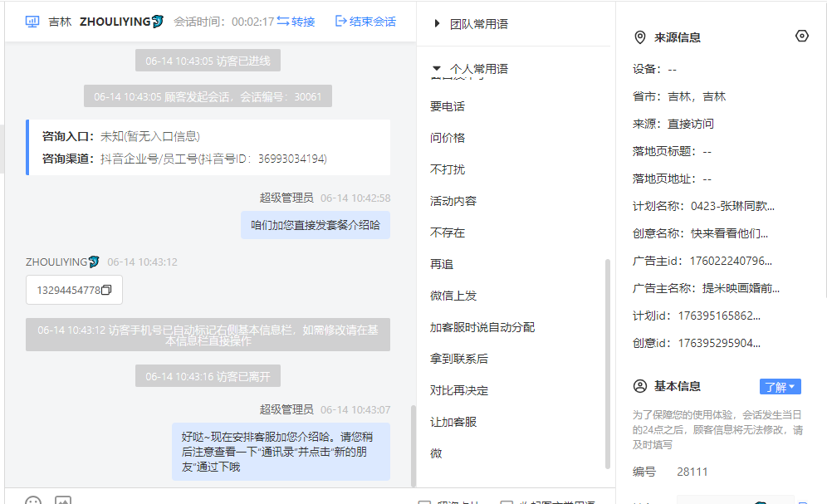Select the 再追 quick phrase
This screenshot has width=827, height=504.
pos(442,264)
